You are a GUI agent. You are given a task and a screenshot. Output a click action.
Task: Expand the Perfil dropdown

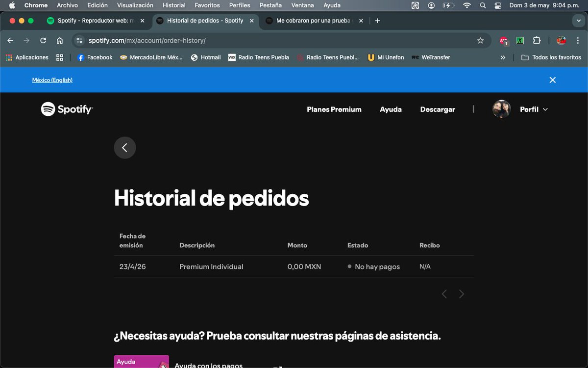pyautogui.click(x=534, y=109)
